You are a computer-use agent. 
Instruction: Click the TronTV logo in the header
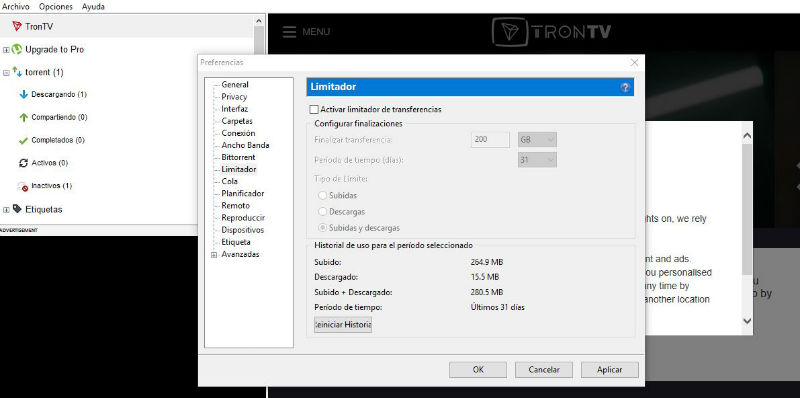(x=551, y=32)
